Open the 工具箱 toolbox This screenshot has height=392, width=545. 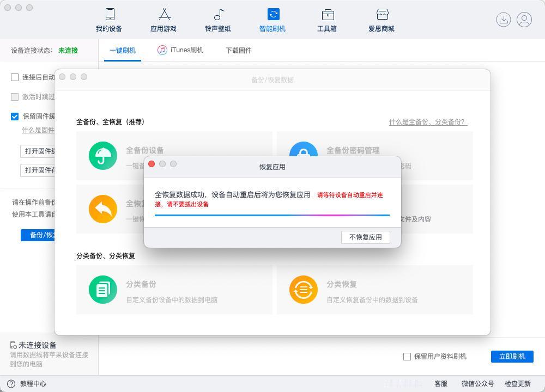point(327,21)
